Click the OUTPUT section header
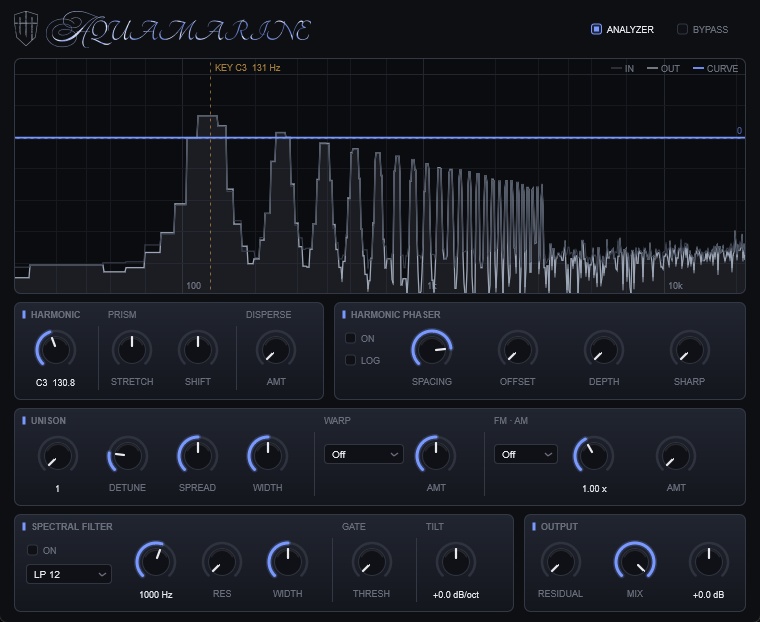Image resolution: width=760 pixels, height=622 pixels. tap(559, 526)
